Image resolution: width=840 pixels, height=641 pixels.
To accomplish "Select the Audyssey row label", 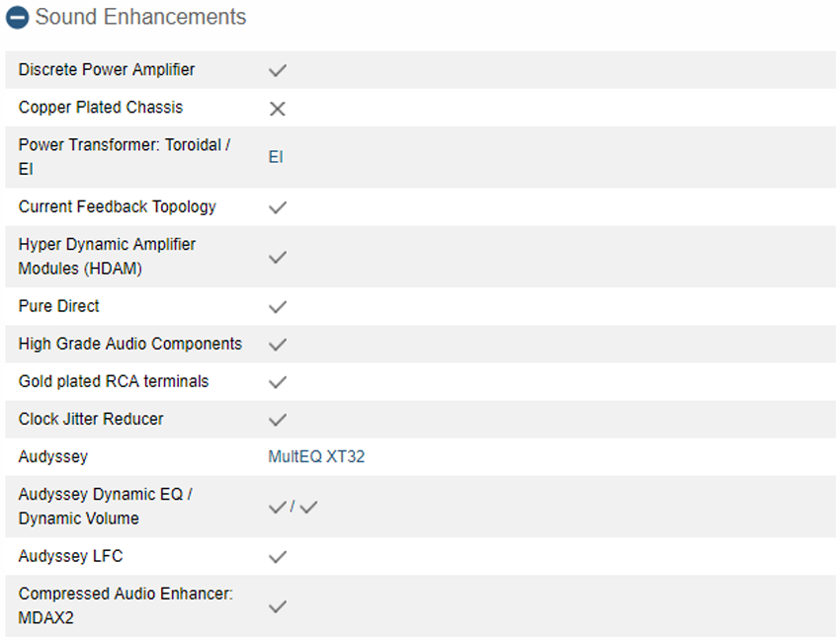I will tap(53, 456).
